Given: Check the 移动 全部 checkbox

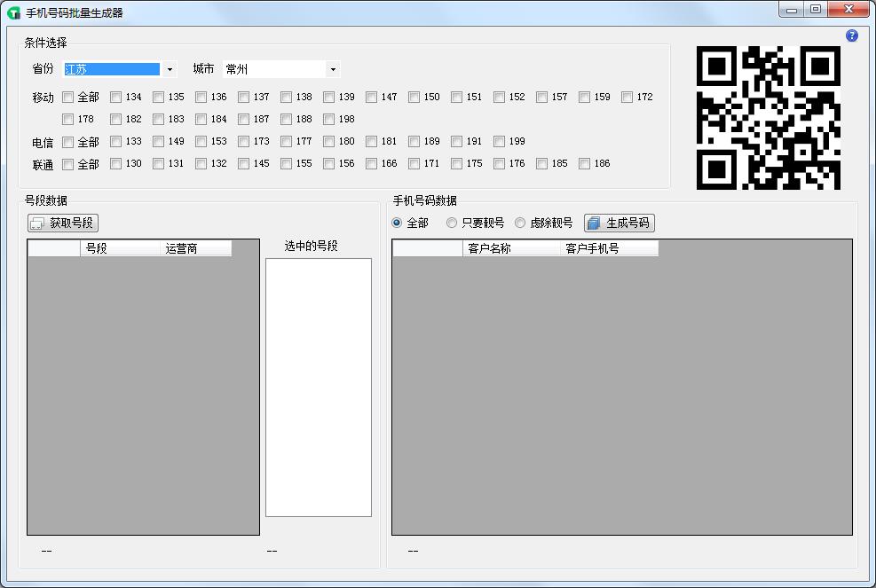Looking at the screenshot, I should click(67, 98).
